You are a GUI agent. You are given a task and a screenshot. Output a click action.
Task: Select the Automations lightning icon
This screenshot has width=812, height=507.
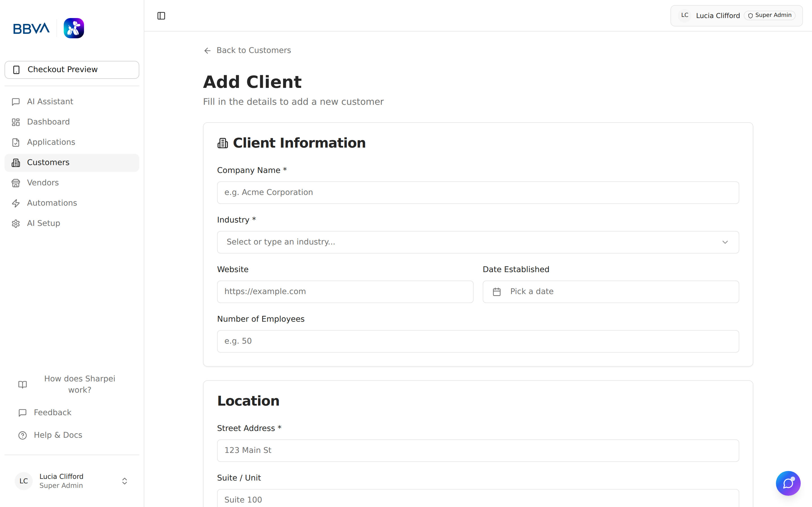16,203
